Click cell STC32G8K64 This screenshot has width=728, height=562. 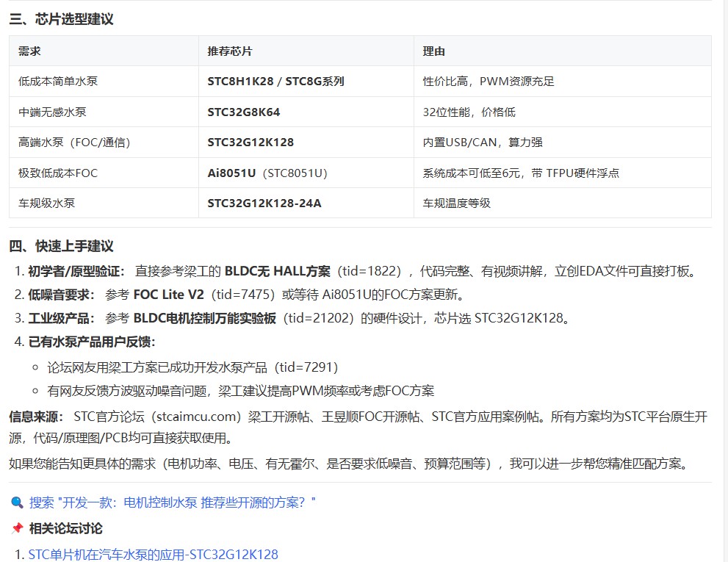pos(306,112)
